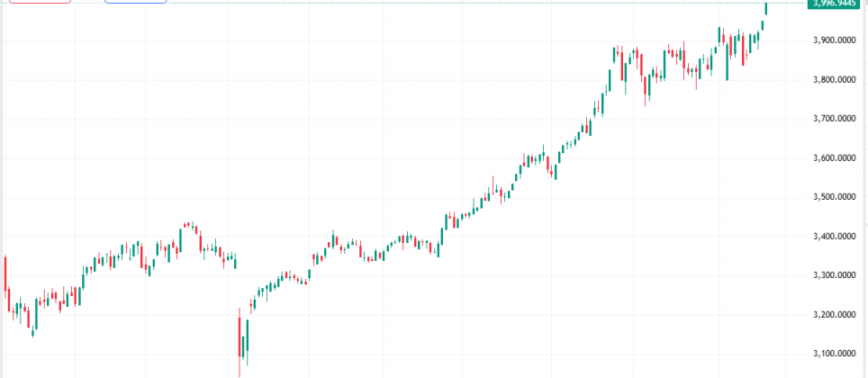Click the latest green candle at far right
This screenshot has width=868, height=378.
coord(766,9)
